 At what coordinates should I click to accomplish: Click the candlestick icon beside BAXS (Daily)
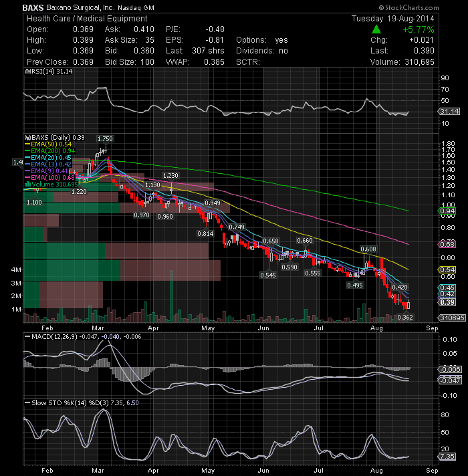click(27, 138)
